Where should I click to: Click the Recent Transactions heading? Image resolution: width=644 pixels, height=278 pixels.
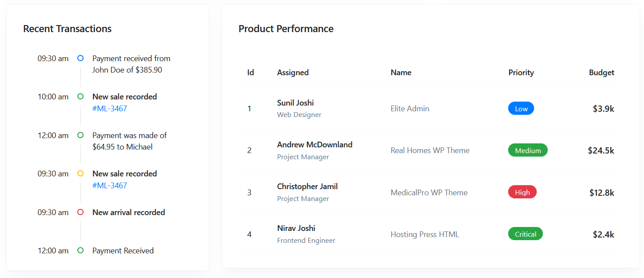[x=67, y=29]
